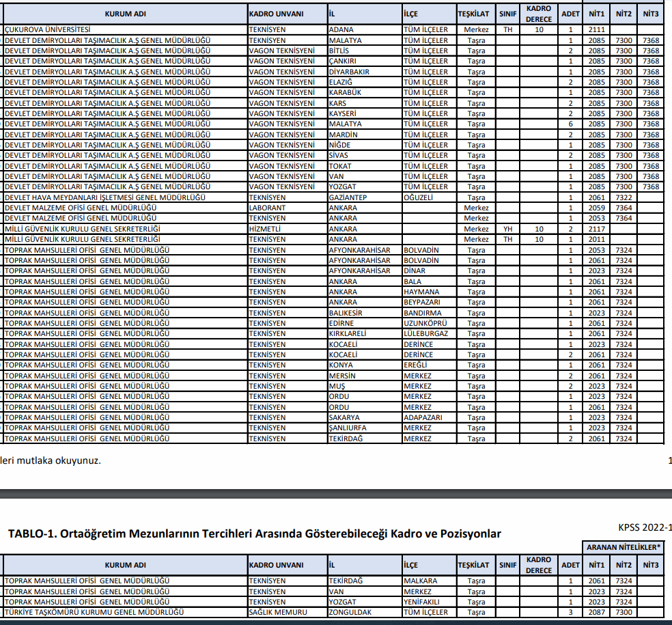Select the HİZMETLİ title cell
Screen dimensions: 672x625
[288, 229]
